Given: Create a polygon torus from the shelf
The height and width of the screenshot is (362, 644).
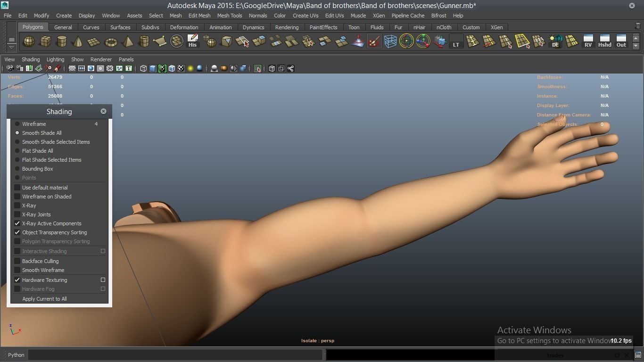Looking at the screenshot, I should (x=111, y=41).
